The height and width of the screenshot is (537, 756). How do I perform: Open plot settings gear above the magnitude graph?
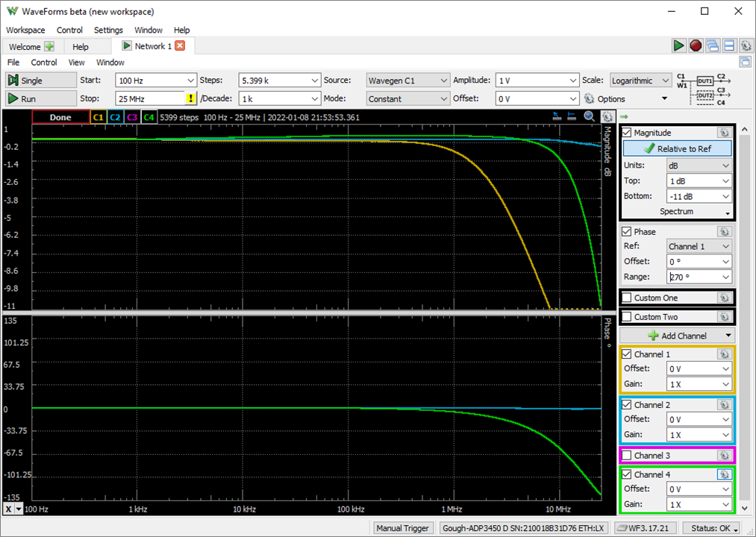(607, 116)
